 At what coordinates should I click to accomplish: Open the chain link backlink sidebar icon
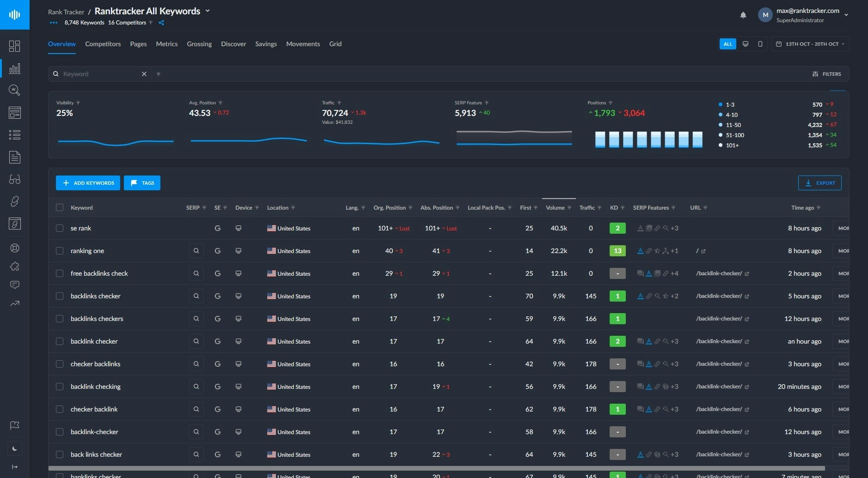pyautogui.click(x=15, y=201)
